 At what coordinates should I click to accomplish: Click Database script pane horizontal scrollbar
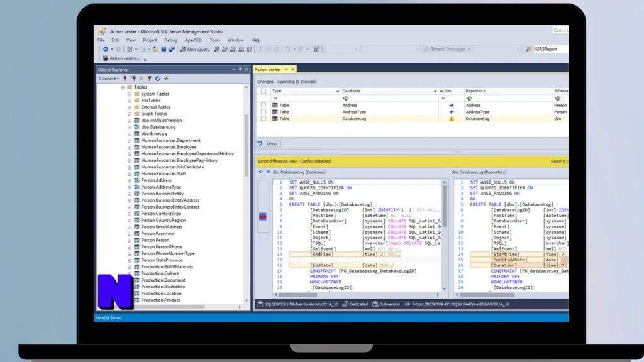tap(298, 295)
